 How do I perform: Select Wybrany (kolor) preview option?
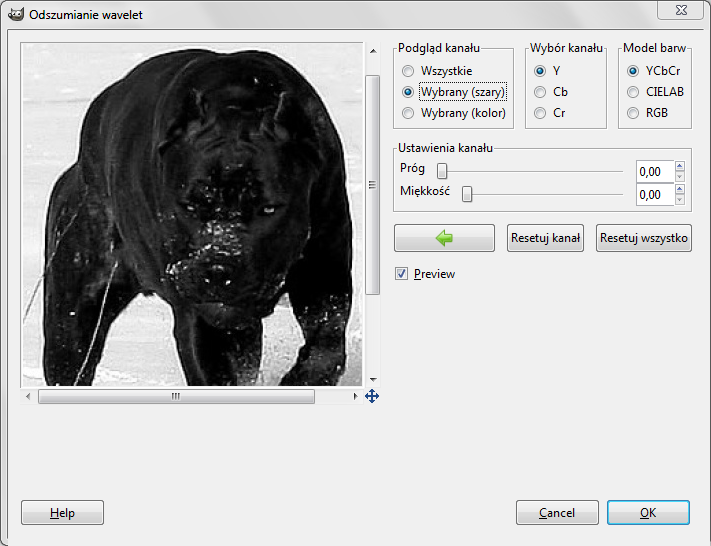[x=408, y=113]
